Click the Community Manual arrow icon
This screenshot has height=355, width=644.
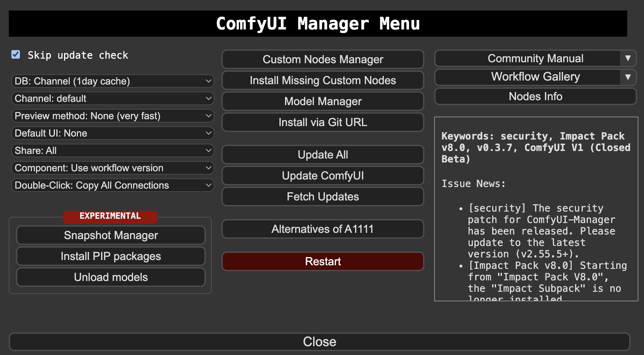(x=628, y=58)
